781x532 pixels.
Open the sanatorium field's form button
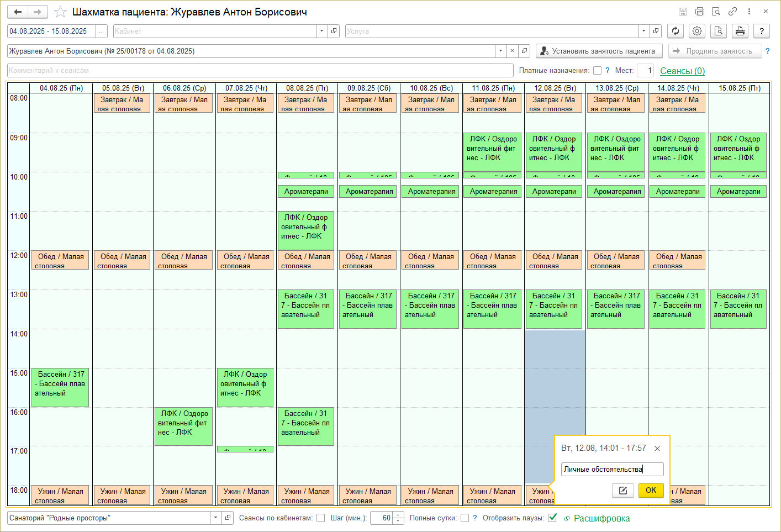pyautogui.click(x=228, y=518)
